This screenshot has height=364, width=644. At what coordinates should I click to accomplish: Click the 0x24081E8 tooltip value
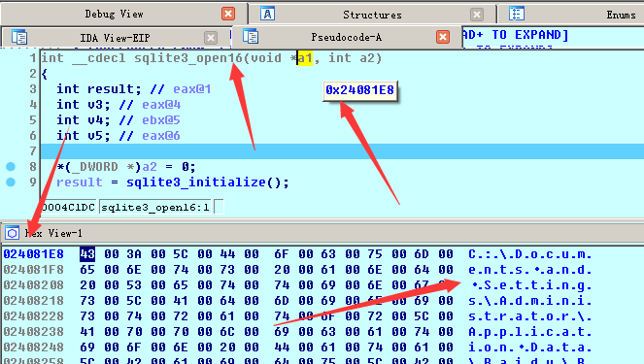click(x=359, y=90)
